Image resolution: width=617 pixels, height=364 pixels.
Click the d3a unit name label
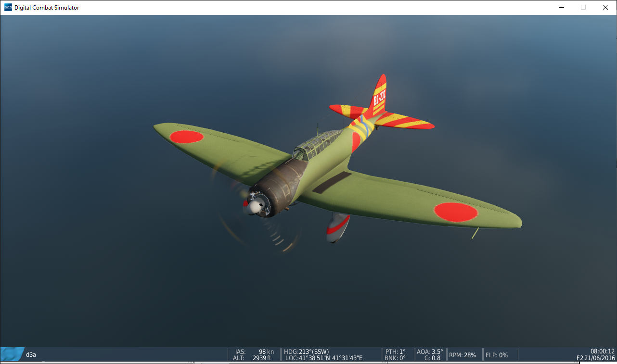(31, 355)
